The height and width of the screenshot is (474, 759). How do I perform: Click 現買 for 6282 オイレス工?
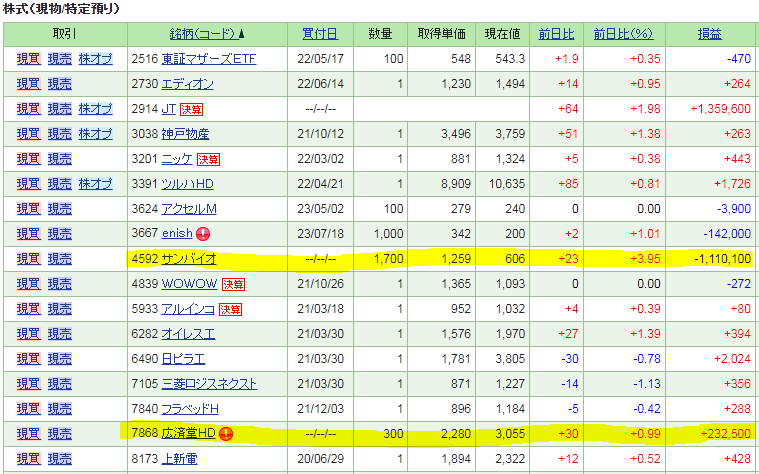29,334
